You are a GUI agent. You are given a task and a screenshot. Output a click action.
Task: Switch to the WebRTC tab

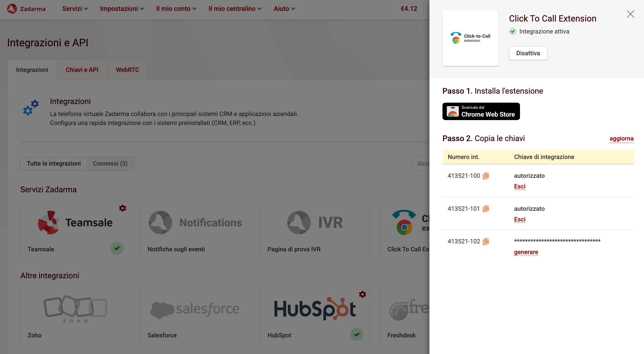(127, 70)
